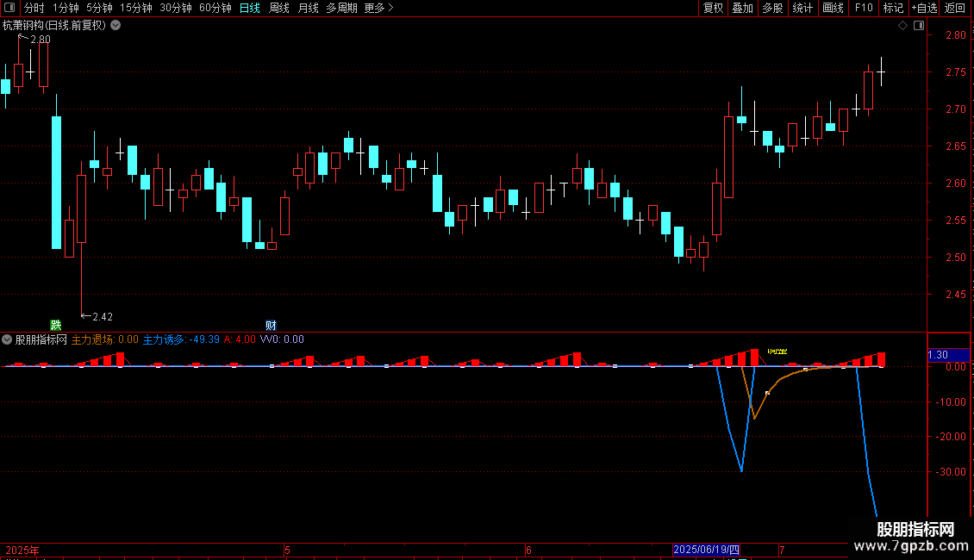Screen dimensions: 974x560
Task: Click the 主力退场: 0.00 indicator label
Action: [105, 339]
